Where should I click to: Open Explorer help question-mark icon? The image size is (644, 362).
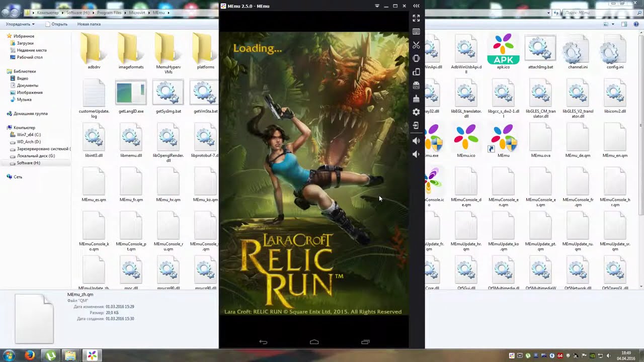635,24
